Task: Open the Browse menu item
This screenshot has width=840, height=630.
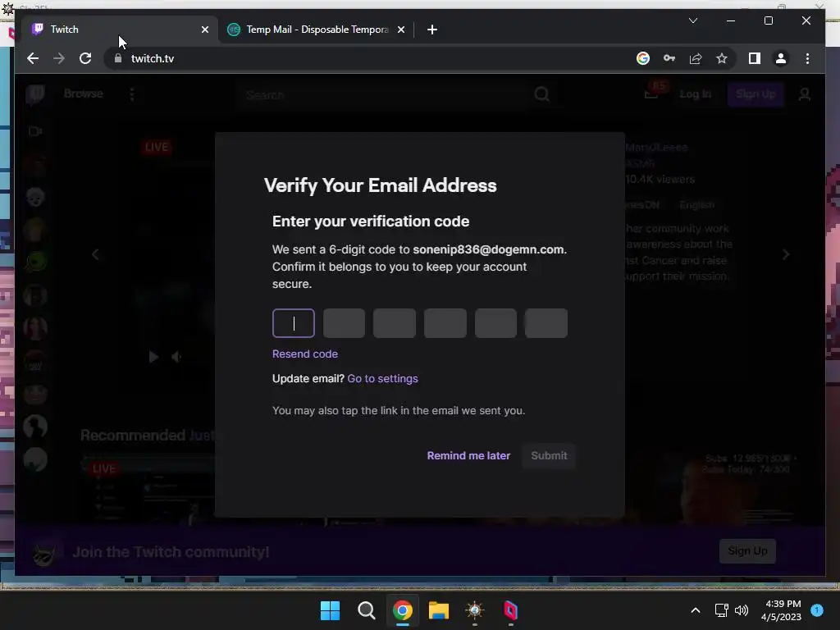Action: tap(83, 94)
